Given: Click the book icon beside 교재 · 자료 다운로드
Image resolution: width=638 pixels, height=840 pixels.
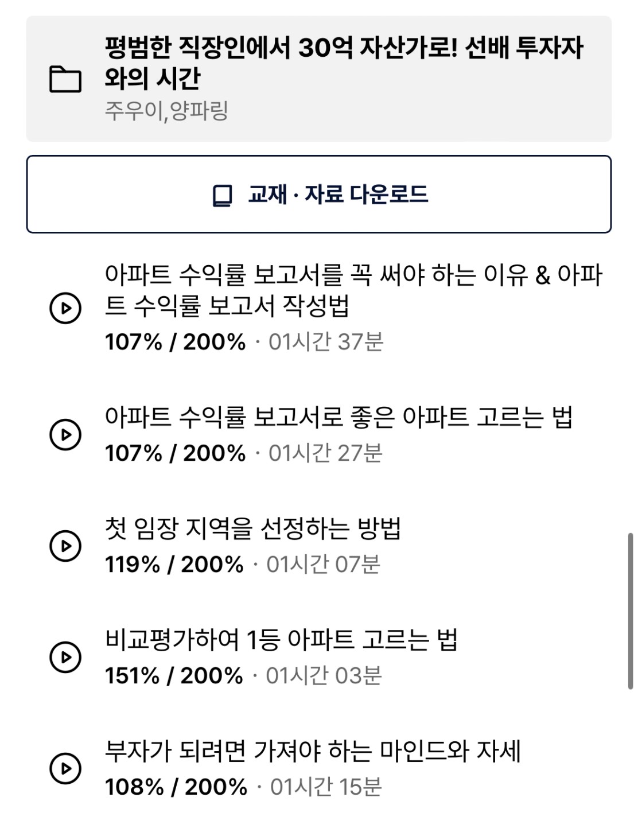Looking at the screenshot, I should (222, 195).
